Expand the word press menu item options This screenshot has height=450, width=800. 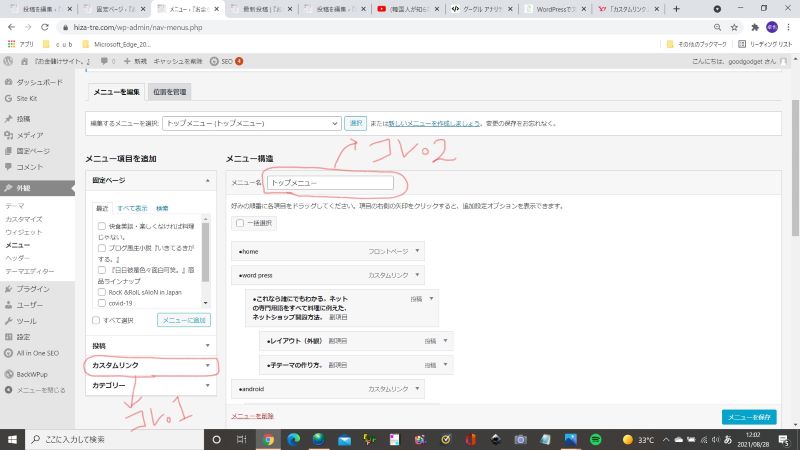coord(417,275)
